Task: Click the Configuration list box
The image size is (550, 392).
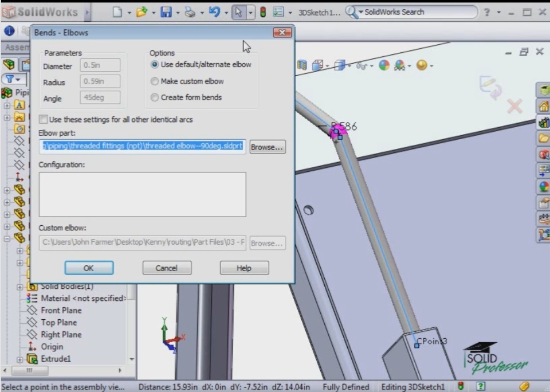Action: point(143,194)
